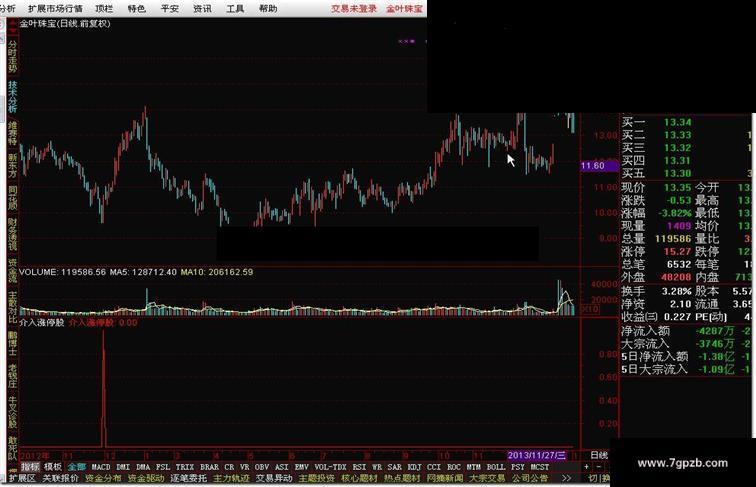Image resolution: width=756 pixels, height=487 pixels.
Task: Click the 交易未登录 login link
Action: [x=354, y=9]
